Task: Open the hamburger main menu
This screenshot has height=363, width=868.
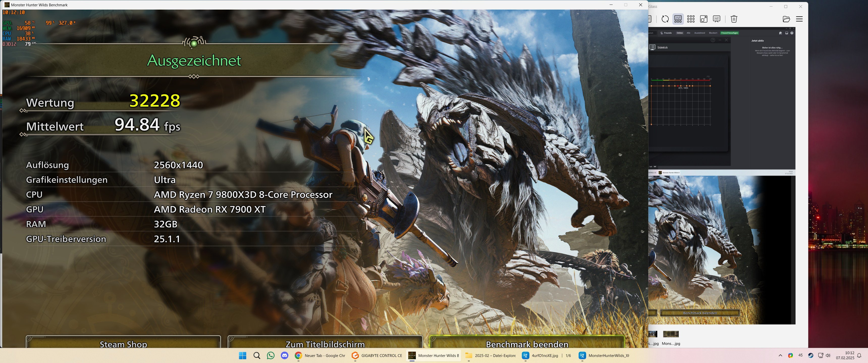Action: click(799, 19)
